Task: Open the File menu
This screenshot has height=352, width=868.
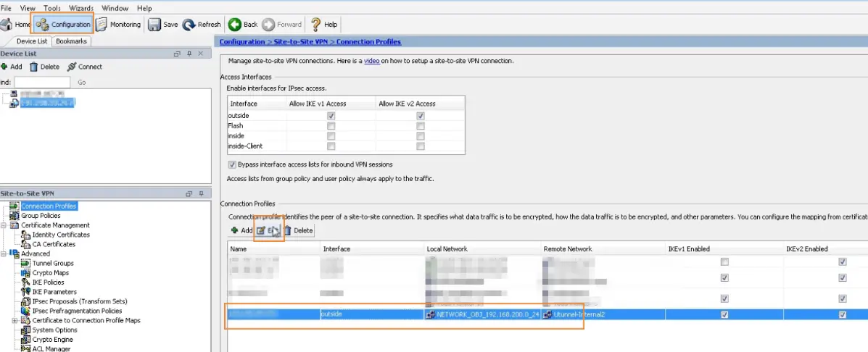Action: [x=6, y=8]
